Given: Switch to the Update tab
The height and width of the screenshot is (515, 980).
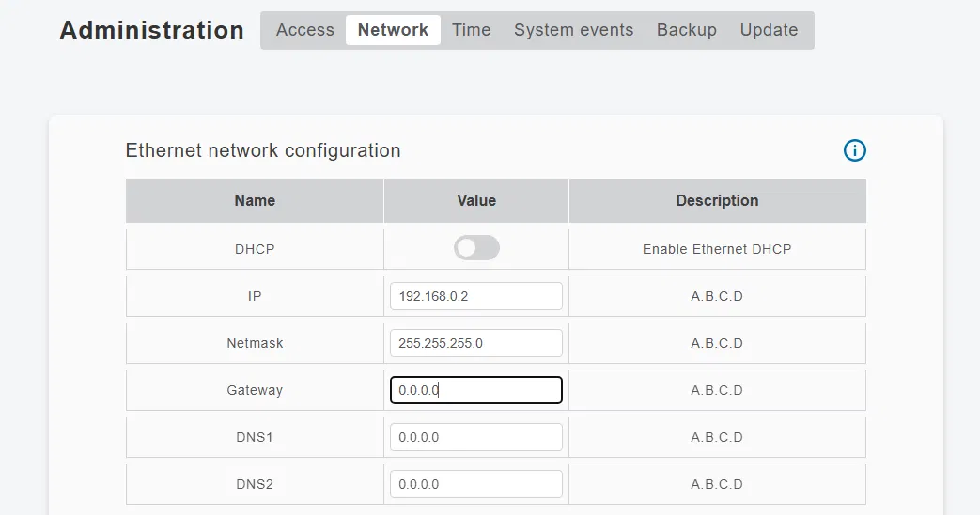Looking at the screenshot, I should click(769, 30).
